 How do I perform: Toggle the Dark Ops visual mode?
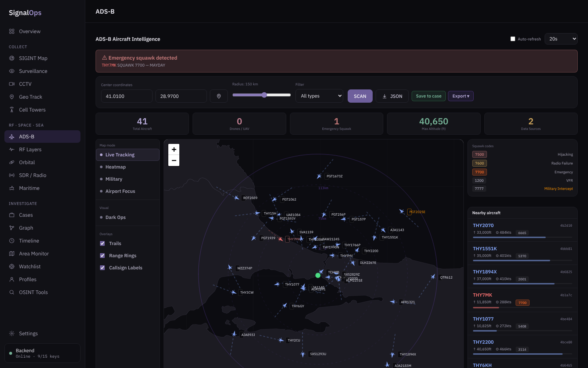tap(128, 217)
